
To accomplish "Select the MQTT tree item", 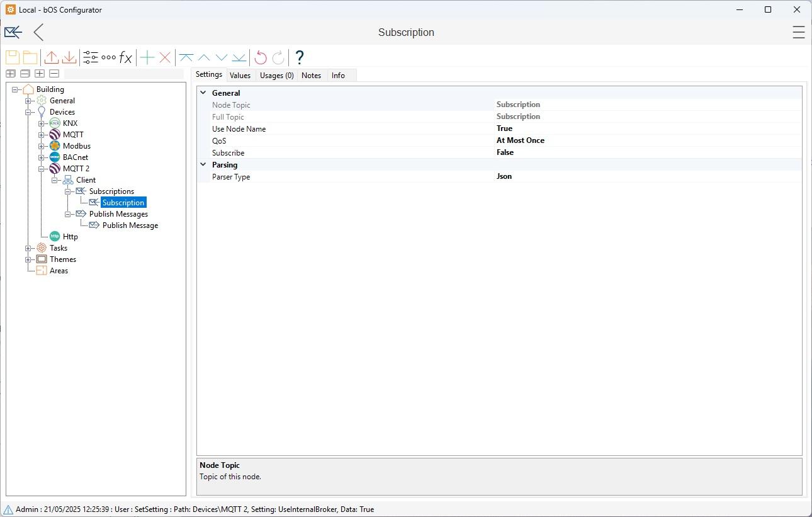I will (73, 135).
